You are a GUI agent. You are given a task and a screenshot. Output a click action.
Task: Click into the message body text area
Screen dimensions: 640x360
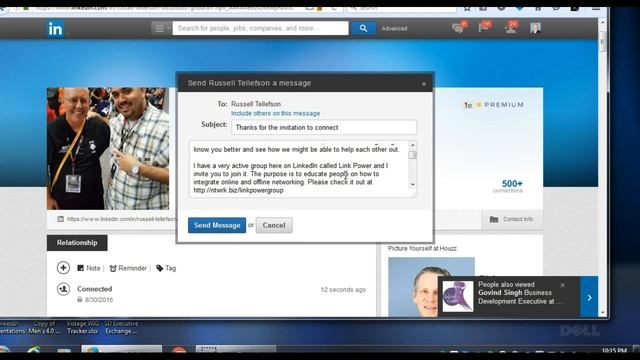click(x=299, y=169)
